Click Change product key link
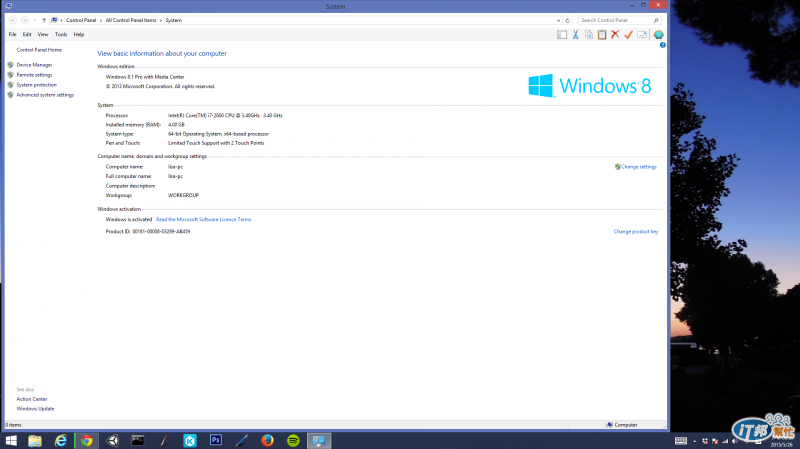 coord(636,232)
